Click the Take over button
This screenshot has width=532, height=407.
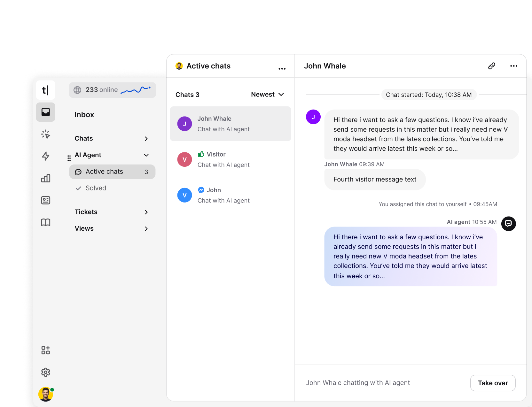point(493,383)
